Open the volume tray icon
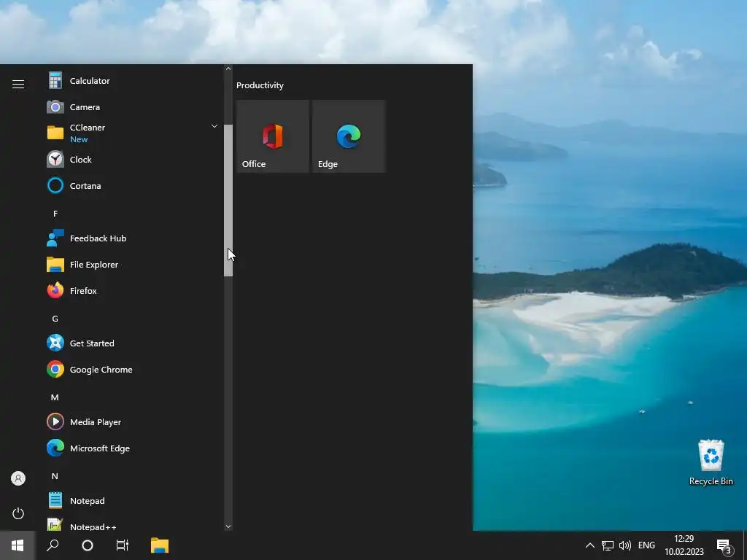This screenshot has height=560, width=747. [625, 545]
